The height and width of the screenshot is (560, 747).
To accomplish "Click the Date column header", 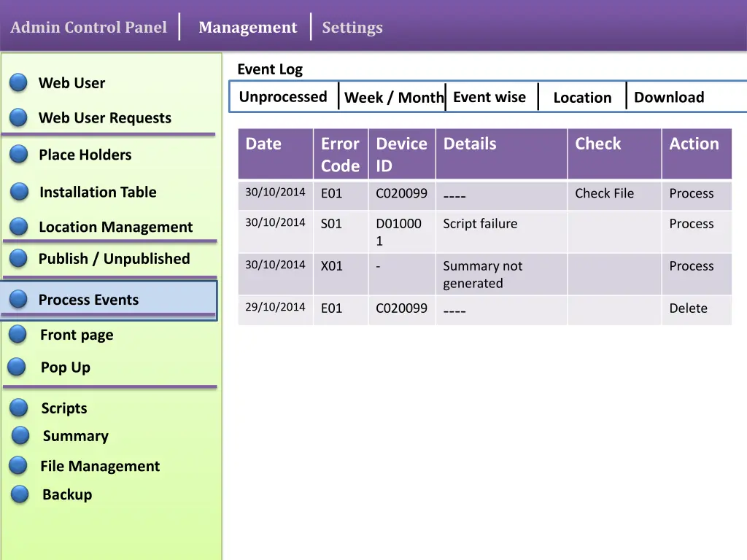I will point(263,144).
